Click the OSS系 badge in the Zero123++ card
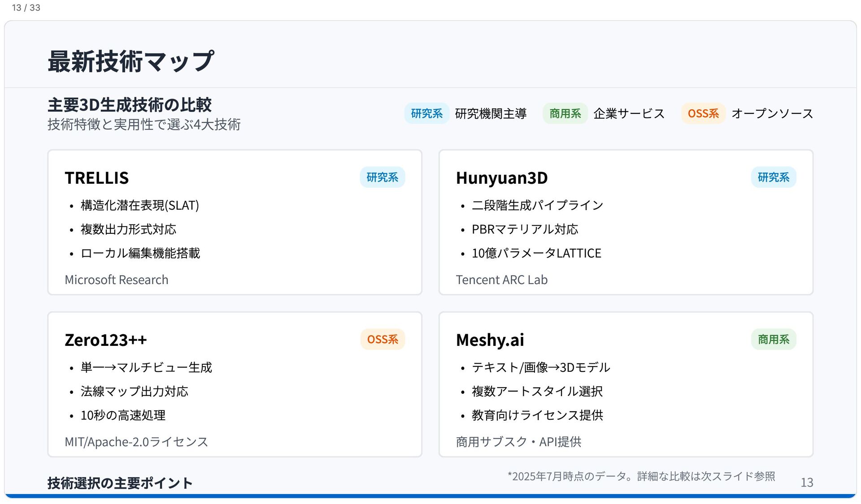861x504 pixels. 383,340
